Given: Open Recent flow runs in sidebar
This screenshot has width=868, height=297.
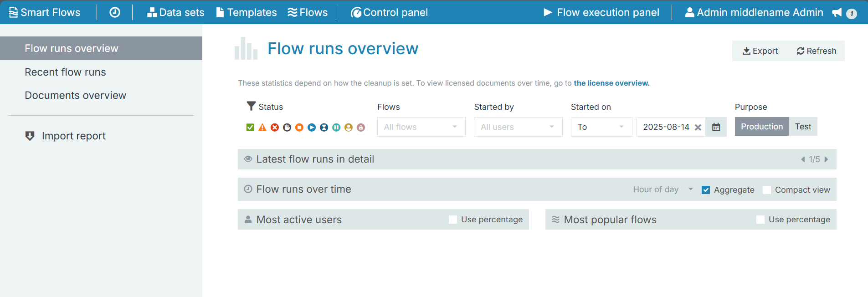Looking at the screenshot, I should pyautogui.click(x=65, y=72).
